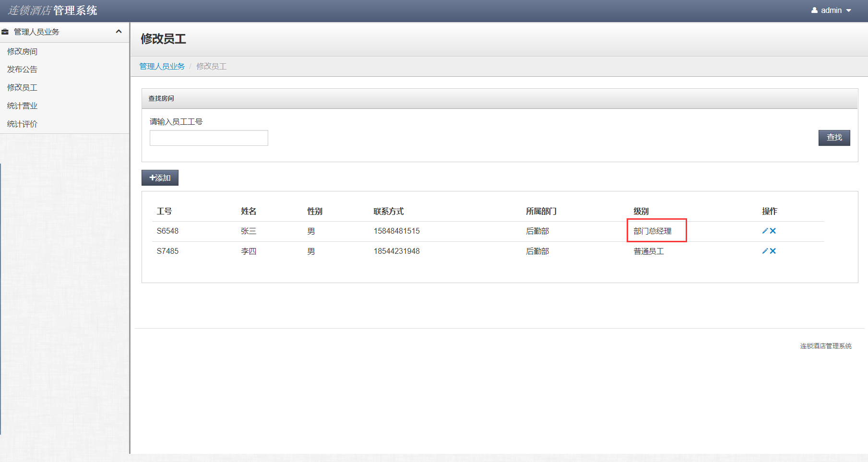The width and height of the screenshot is (868, 462).
Task: Click the 请输入员工工号 field label
Action: (176, 122)
